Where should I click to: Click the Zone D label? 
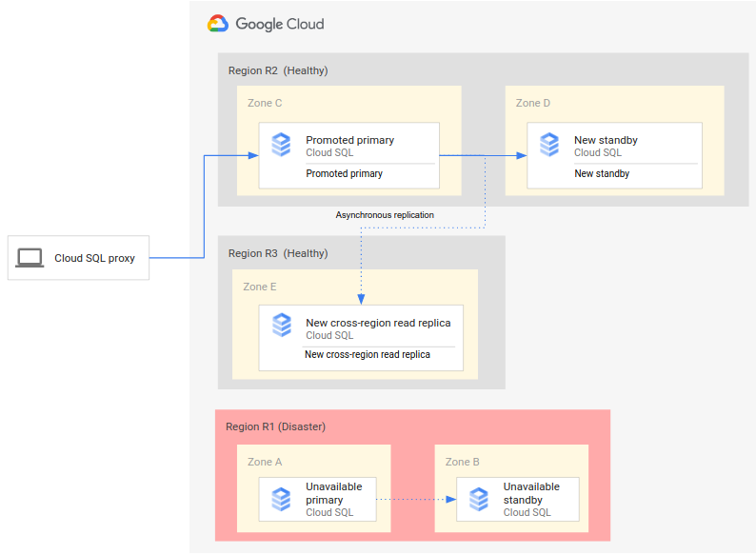(x=533, y=103)
